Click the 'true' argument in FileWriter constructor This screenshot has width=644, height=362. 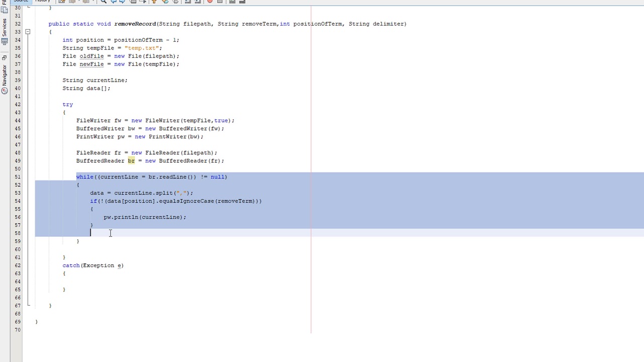[x=221, y=120]
